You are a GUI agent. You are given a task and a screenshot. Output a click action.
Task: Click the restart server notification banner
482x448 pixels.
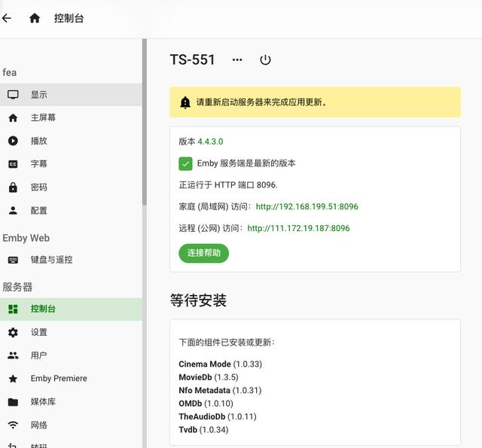point(315,102)
